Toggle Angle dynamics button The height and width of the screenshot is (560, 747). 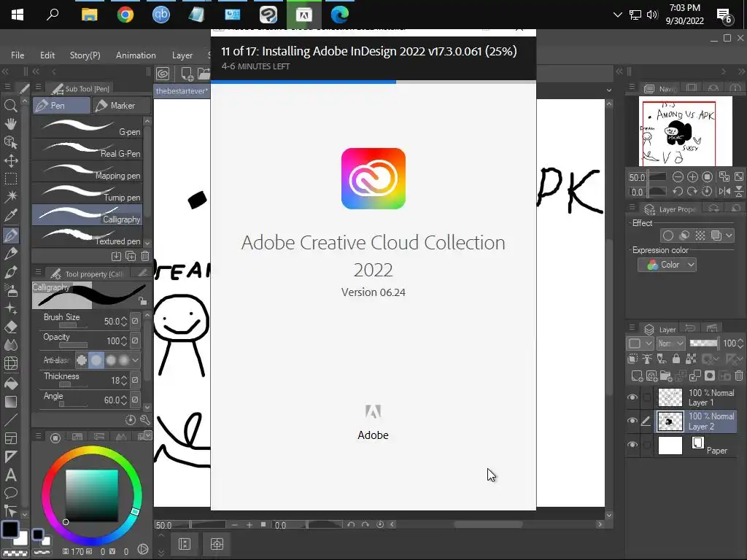(x=135, y=400)
